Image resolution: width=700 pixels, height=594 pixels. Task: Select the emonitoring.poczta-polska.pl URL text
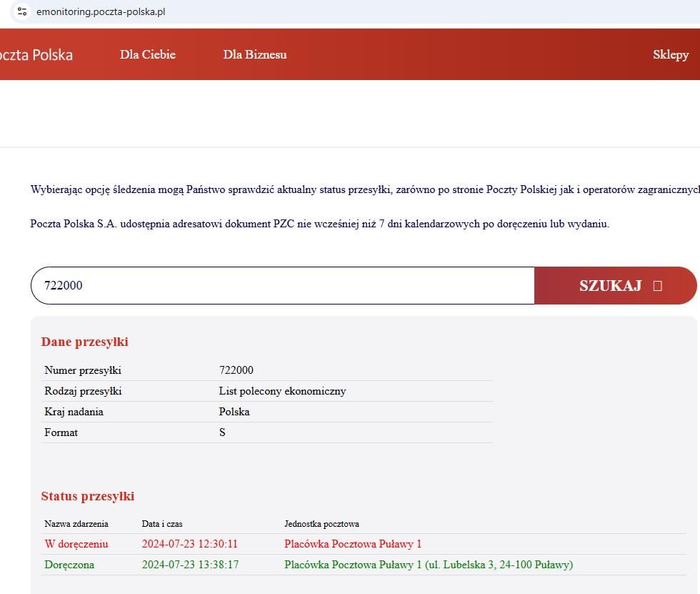101,11
